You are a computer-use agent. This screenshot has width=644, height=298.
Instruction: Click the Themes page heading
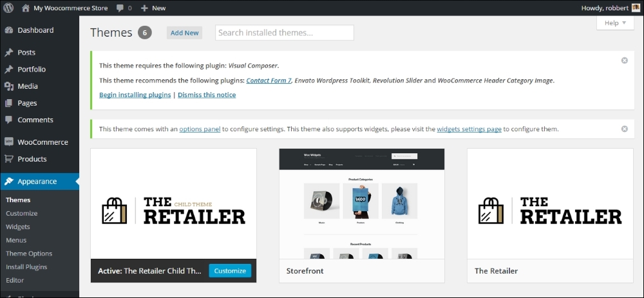point(111,32)
